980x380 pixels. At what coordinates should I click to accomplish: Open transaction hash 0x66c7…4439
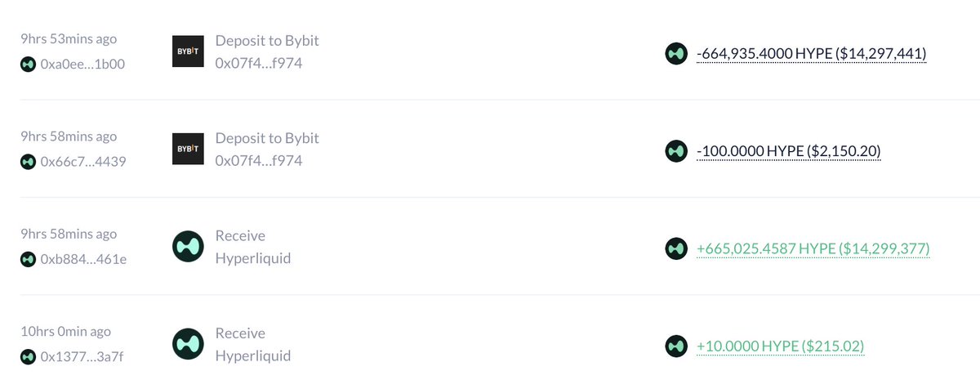click(x=82, y=162)
